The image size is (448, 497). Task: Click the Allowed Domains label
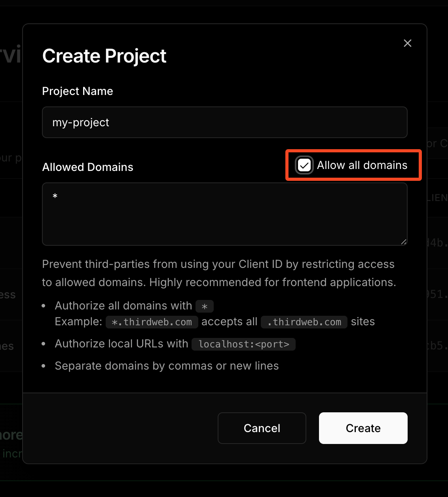tap(87, 167)
